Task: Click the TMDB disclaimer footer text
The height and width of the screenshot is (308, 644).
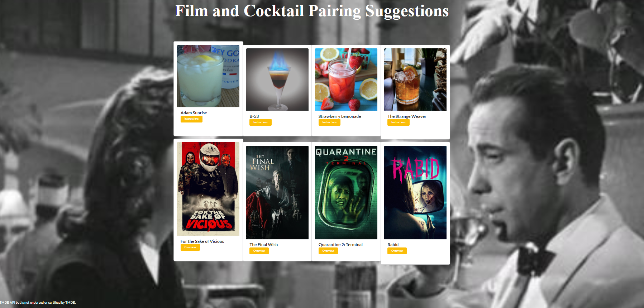Action: (38, 303)
